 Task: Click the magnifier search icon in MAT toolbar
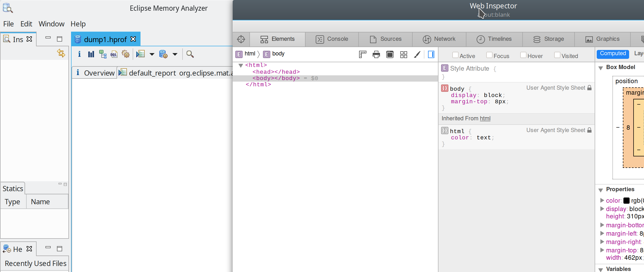[190, 54]
